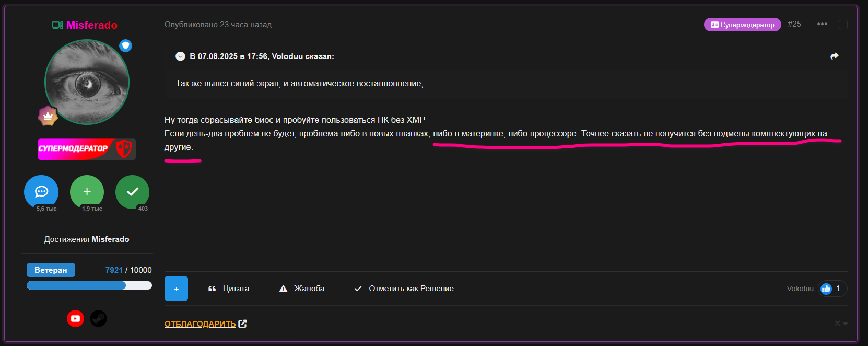
Task: Click the external link icon beside ОТБЛАГОДАРИТЬ
Action: 242,324
